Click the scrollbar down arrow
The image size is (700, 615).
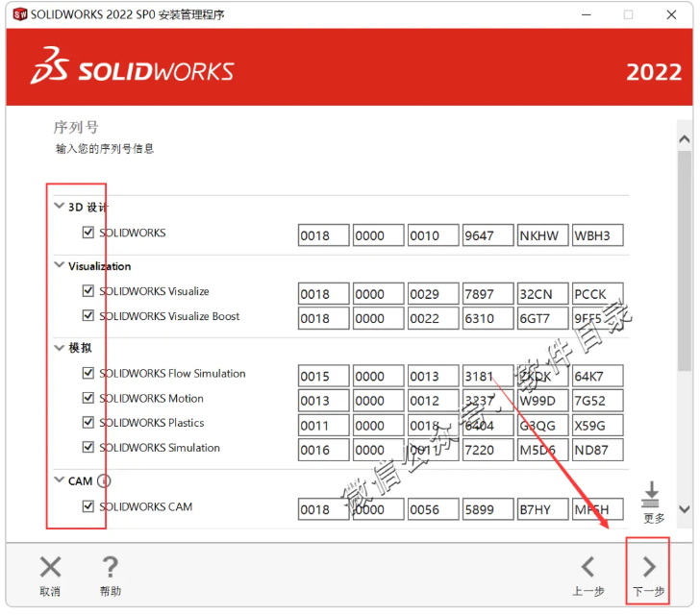[x=684, y=508]
